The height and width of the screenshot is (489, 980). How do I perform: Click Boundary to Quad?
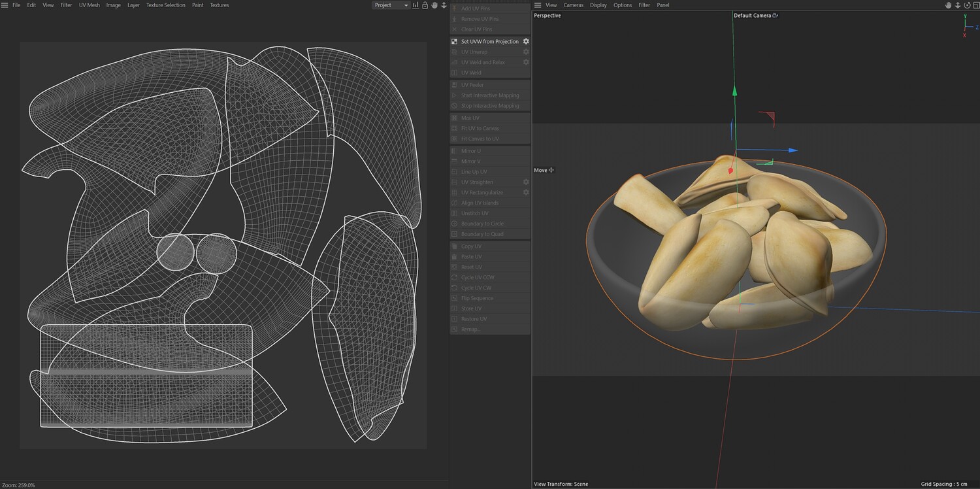pos(490,234)
